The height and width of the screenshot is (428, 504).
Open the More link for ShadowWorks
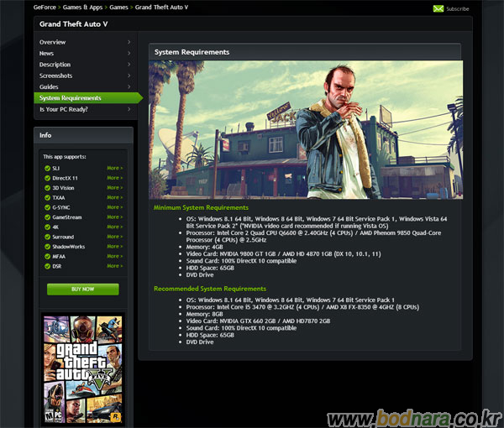pyautogui.click(x=115, y=246)
